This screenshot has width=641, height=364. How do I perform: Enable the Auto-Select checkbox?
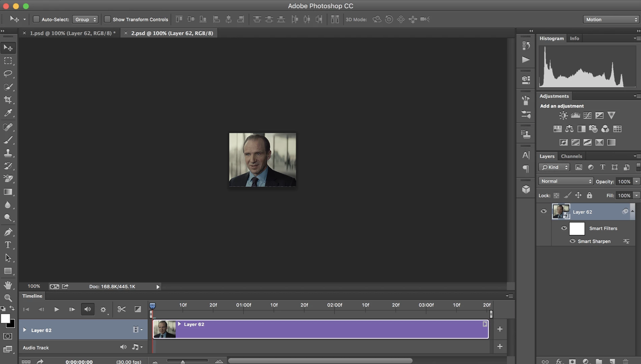click(x=36, y=20)
